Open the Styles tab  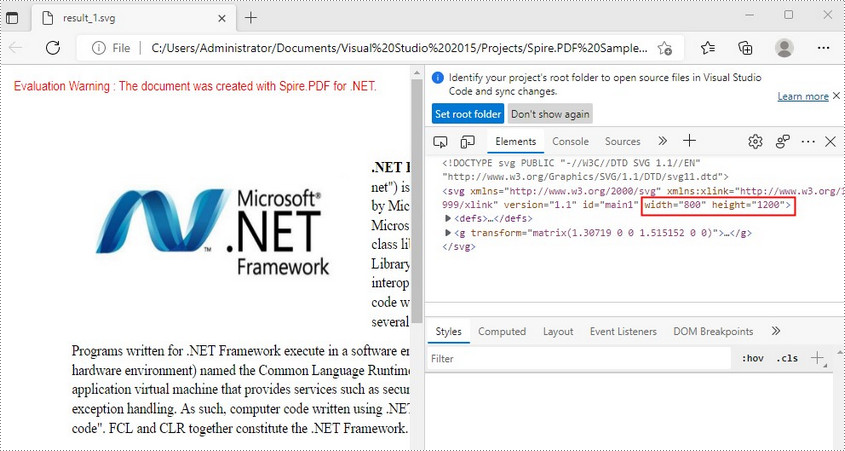[x=448, y=332]
